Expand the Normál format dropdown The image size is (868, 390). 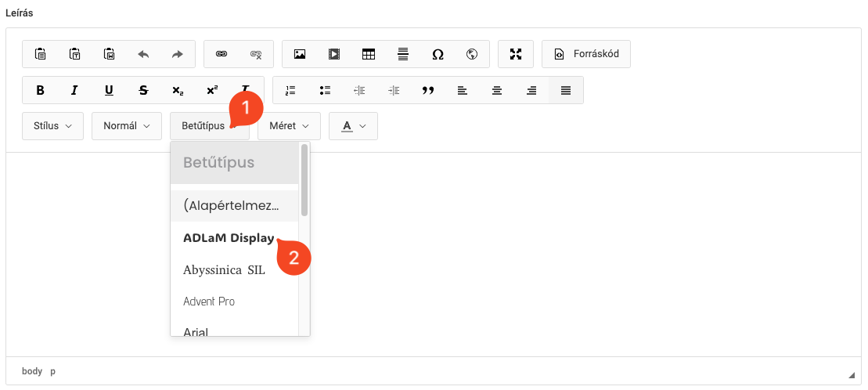[x=127, y=126]
